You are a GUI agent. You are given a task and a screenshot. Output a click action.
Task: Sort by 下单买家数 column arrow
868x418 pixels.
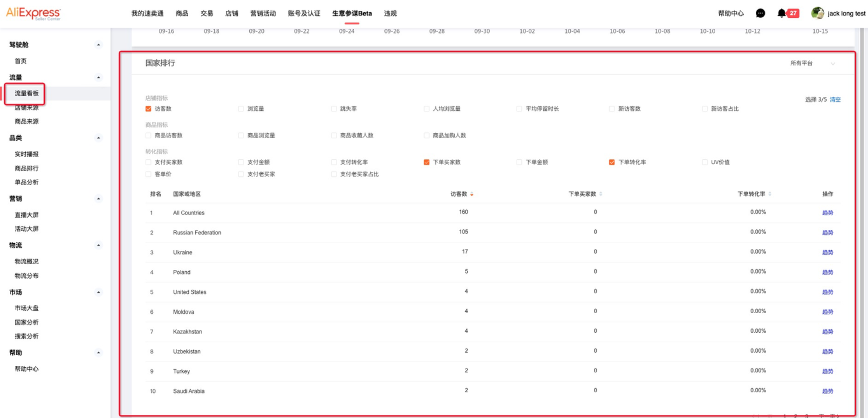pos(601,194)
